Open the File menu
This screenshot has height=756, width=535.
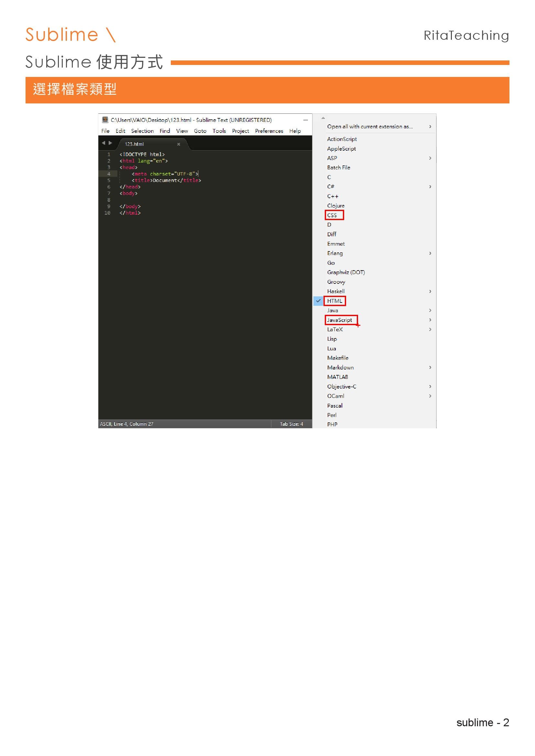[105, 131]
